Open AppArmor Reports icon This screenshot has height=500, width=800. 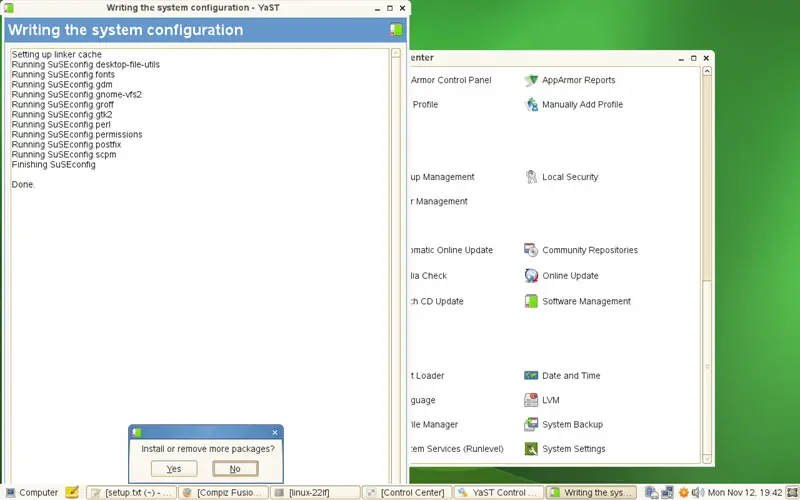[x=531, y=80]
